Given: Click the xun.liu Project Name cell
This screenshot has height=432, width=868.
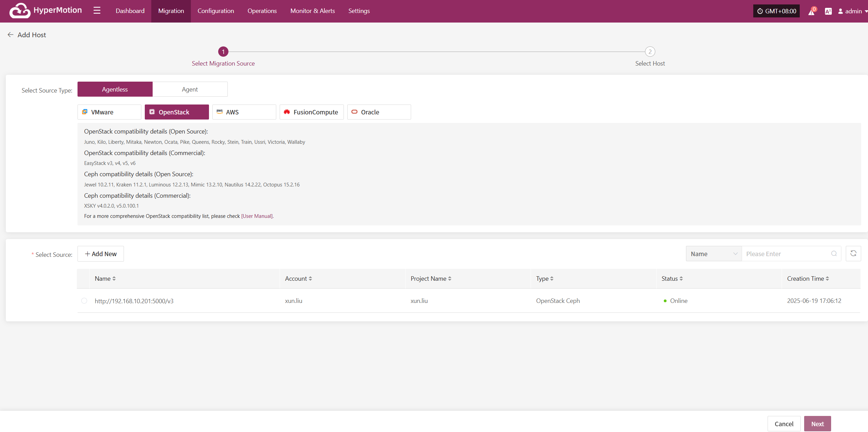Looking at the screenshot, I should coord(419,301).
